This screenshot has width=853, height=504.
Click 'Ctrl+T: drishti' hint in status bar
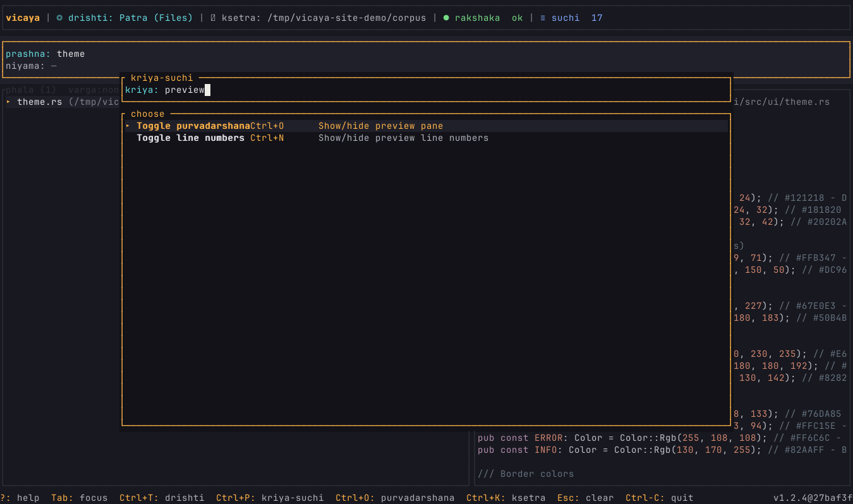click(x=162, y=498)
